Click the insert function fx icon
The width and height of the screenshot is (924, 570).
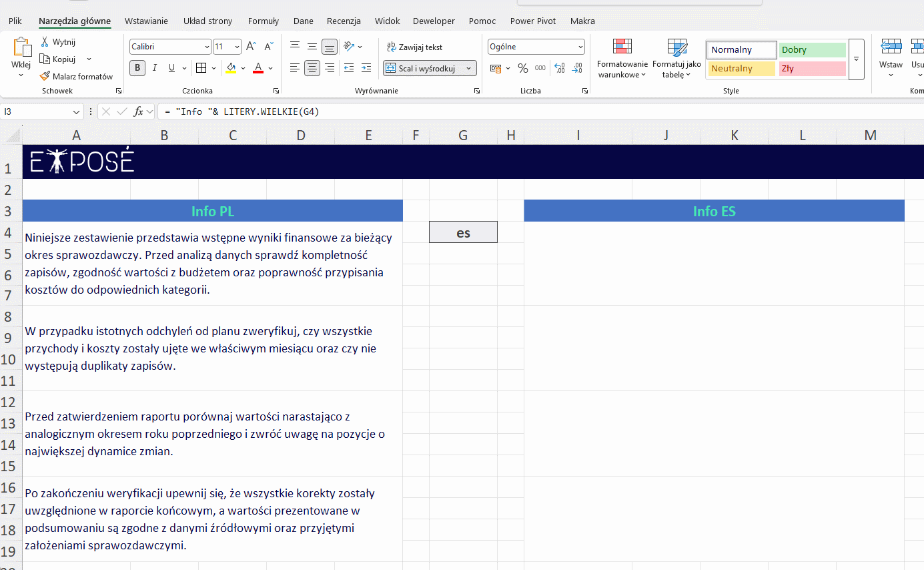[x=138, y=111]
